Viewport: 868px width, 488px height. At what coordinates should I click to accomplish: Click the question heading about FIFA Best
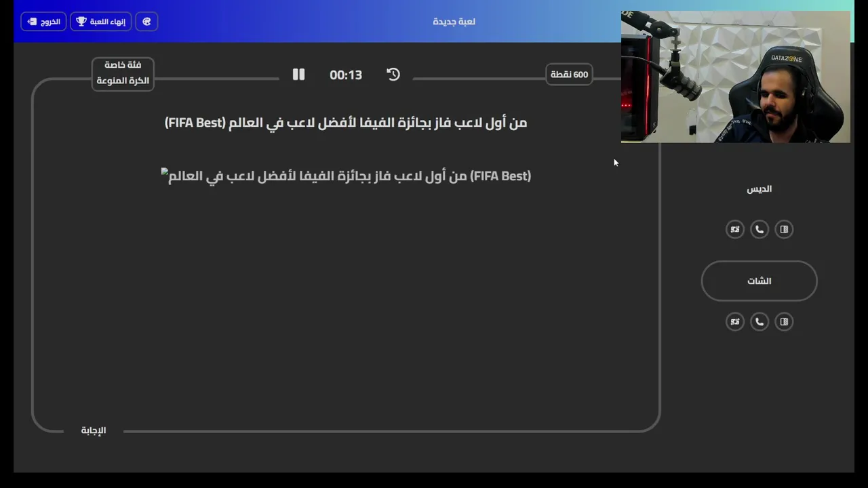346,123
